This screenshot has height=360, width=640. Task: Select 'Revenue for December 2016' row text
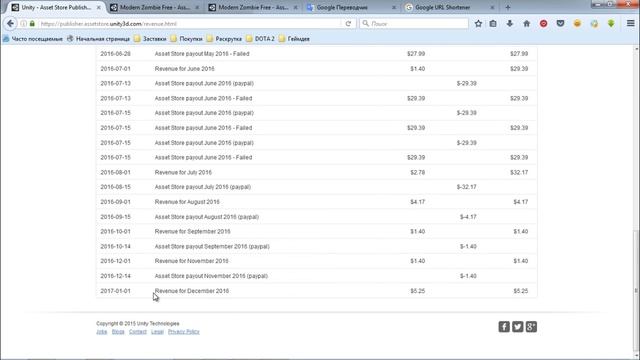(x=192, y=291)
